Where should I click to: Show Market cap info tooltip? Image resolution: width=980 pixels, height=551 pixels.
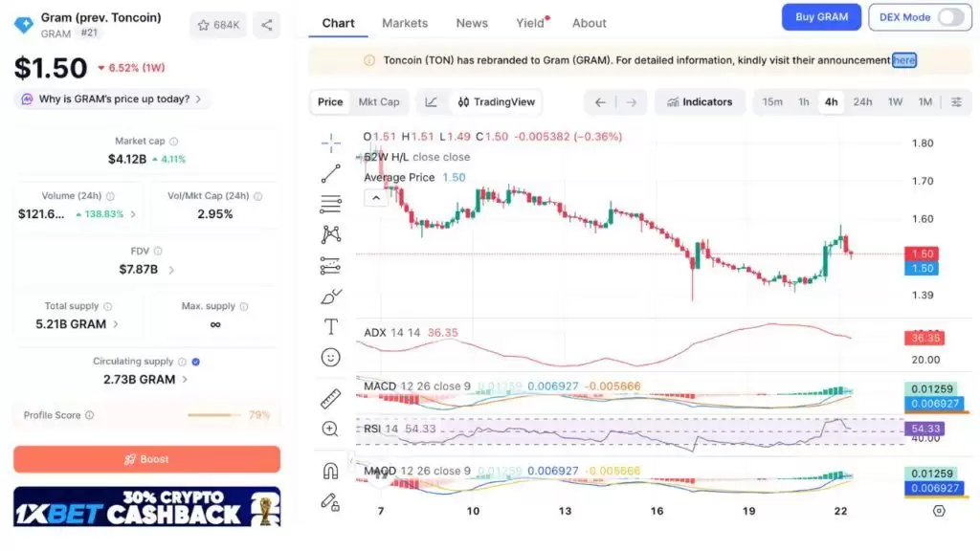pyautogui.click(x=174, y=142)
